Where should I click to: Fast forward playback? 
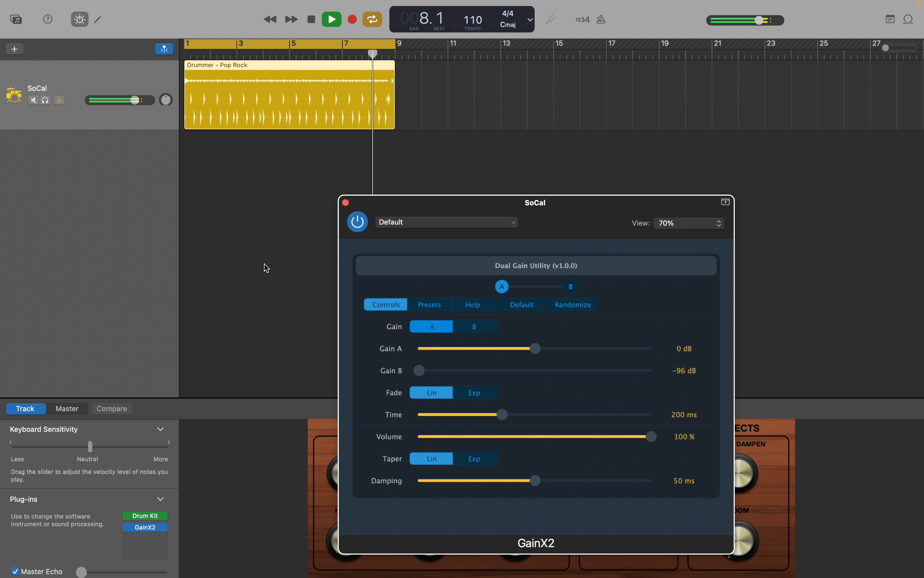point(291,20)
